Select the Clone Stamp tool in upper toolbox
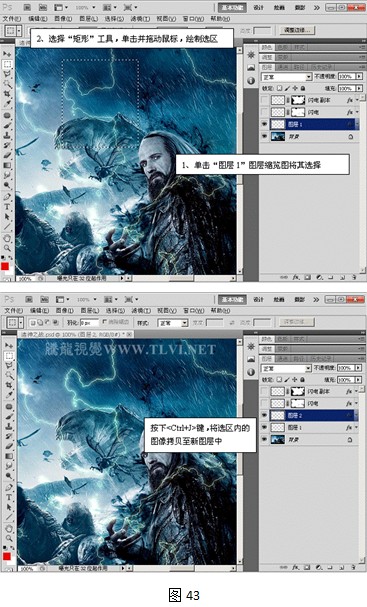Screen dimensions: 367x607 click(x=7, y=135)
